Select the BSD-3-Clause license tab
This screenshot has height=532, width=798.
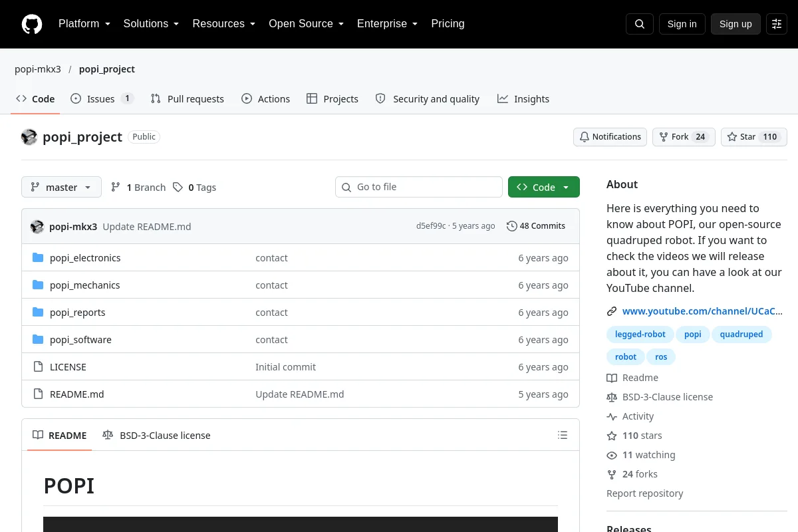156,436
